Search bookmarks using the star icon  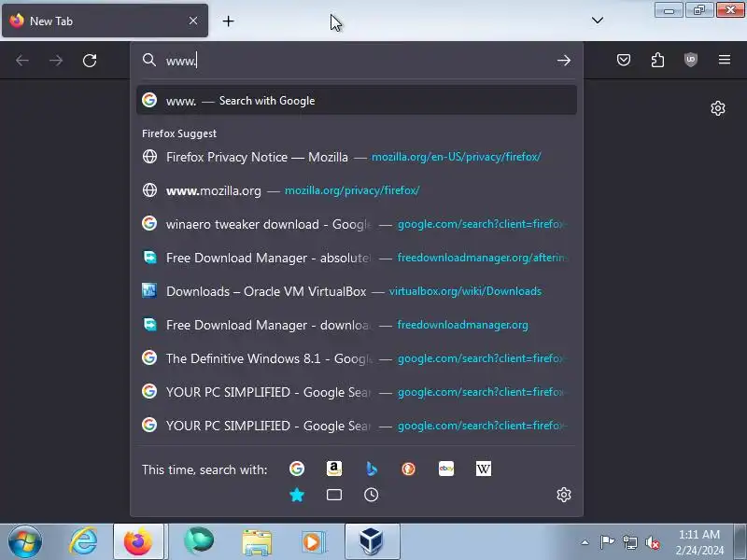(297, 495)
